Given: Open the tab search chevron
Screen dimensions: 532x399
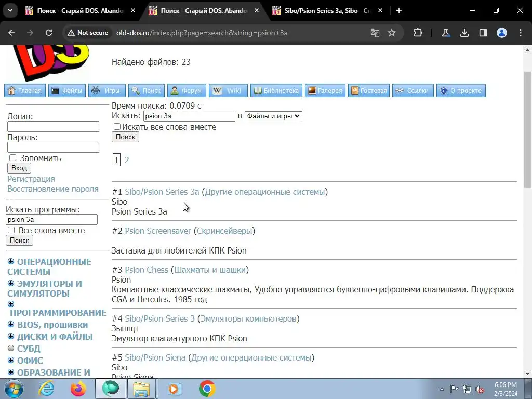Looking at the screenshot, I should pyautogui.click(x=10, y=10).
